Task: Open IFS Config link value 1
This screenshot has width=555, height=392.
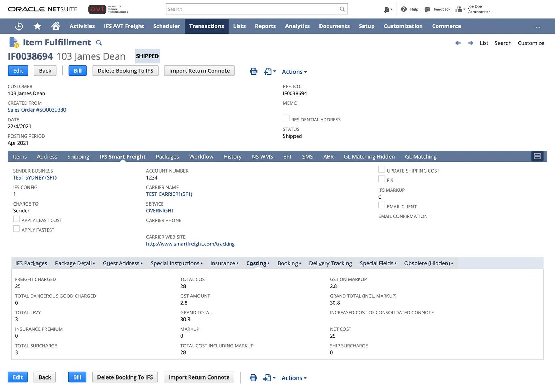Action: pyautogui.click(x=14, y=194)
